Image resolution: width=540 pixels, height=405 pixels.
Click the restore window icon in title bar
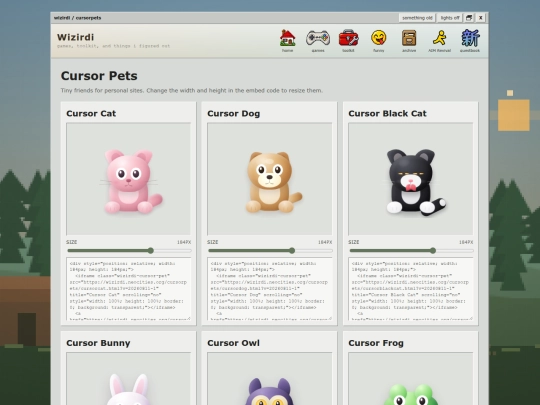coord(469,18)
